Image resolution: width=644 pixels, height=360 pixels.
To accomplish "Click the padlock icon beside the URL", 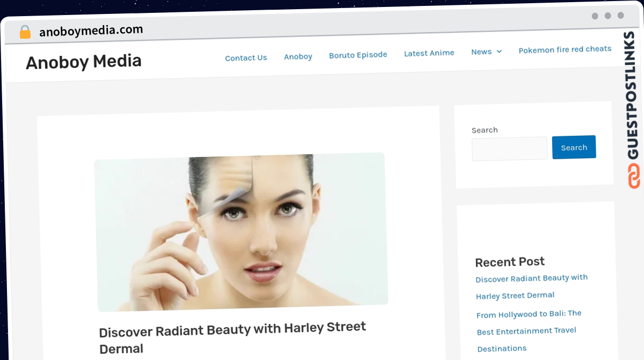I will [x=25, y=32].
